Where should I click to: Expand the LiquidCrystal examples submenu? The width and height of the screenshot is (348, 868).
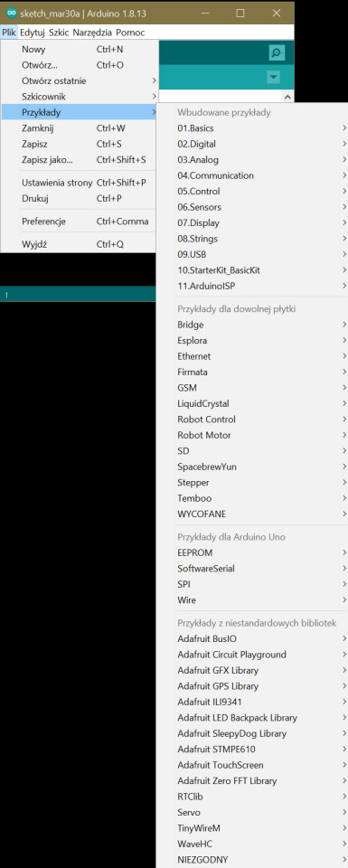click(252, 403)
